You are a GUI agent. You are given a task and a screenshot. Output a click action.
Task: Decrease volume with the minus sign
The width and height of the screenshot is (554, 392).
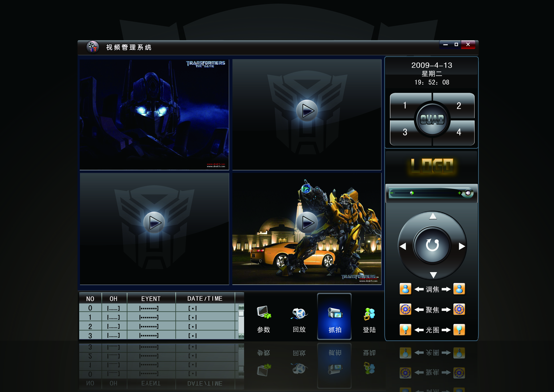point(392,193)
